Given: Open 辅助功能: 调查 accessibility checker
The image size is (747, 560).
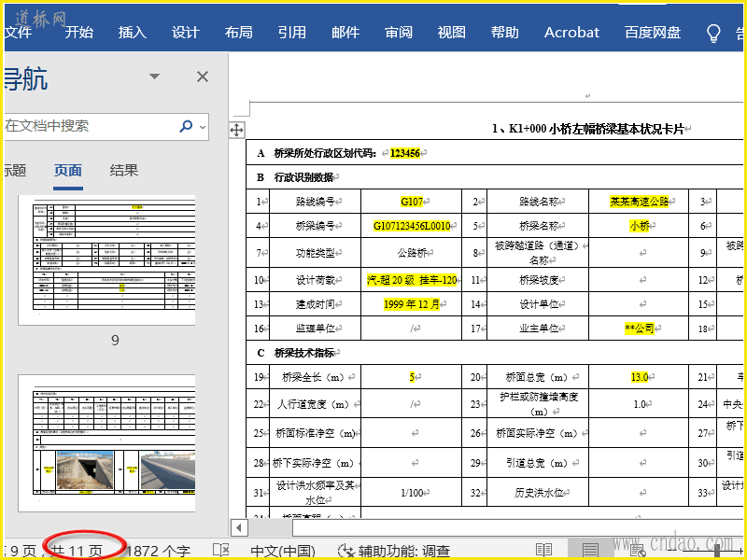Looking at the screenshot, I should coord(394,552).
